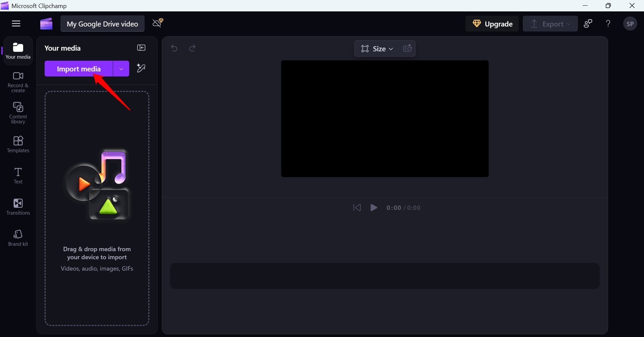Viewport: 644px width, 337px height.
Task: Open Brand kit tab
Action: 18,238
